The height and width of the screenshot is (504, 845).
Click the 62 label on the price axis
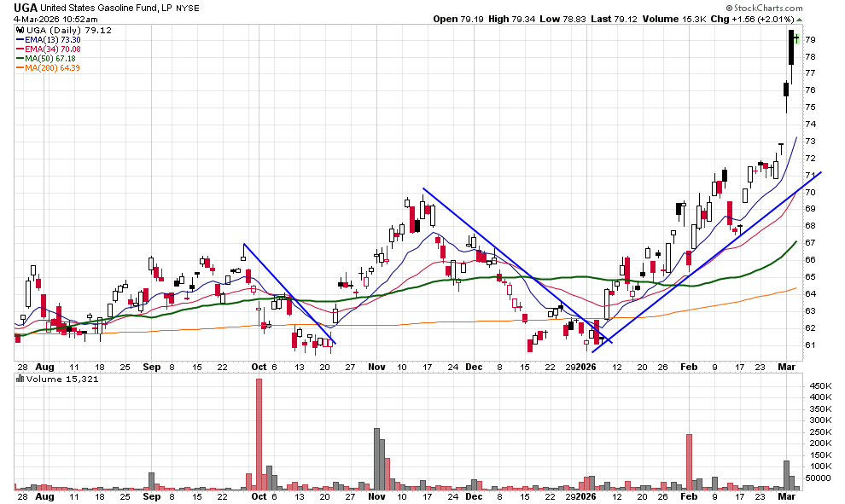coord(811,328)
